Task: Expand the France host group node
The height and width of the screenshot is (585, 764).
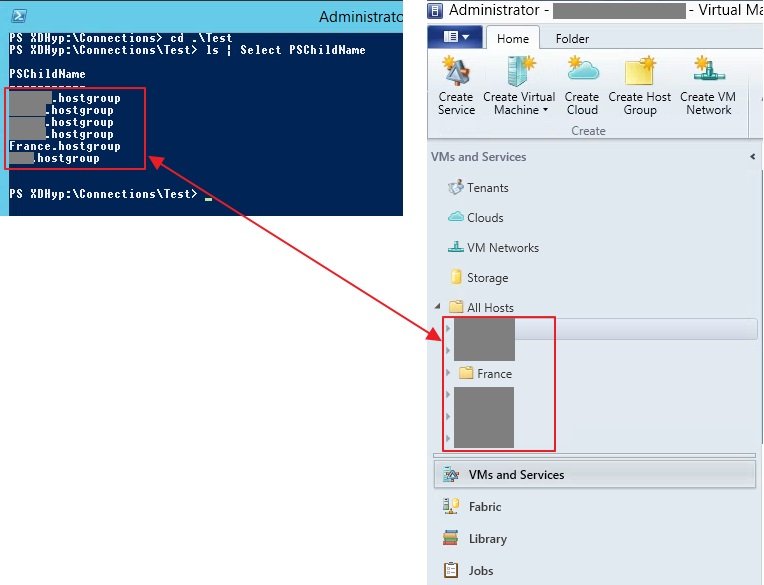Action: click(448, 373)
